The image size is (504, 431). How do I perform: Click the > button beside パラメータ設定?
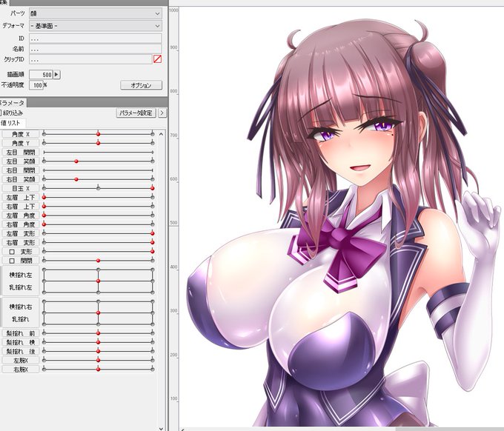click(x=162, y=113)
